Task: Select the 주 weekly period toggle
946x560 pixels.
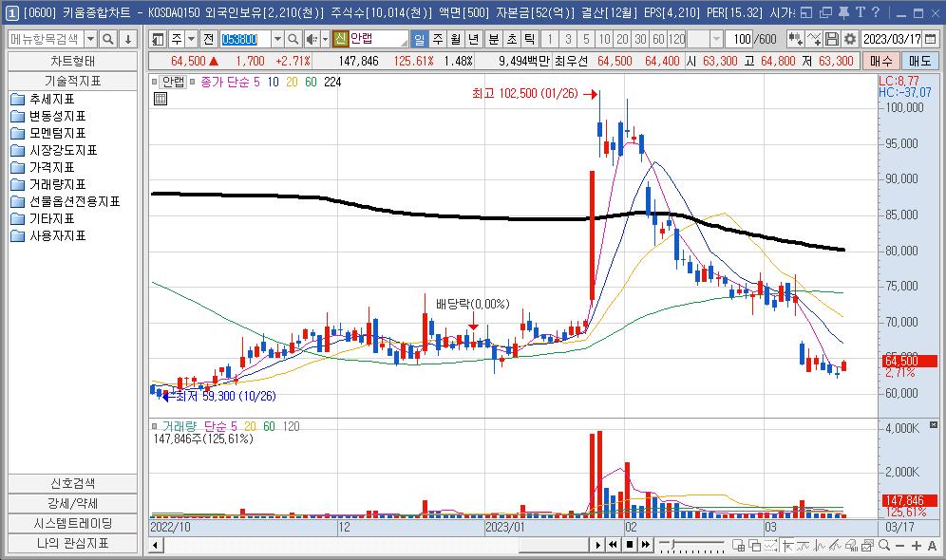Action: (438, 39)
